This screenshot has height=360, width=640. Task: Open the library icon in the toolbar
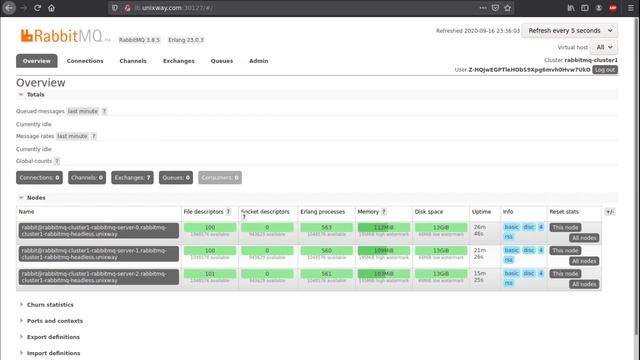click(x=571, y=8)
